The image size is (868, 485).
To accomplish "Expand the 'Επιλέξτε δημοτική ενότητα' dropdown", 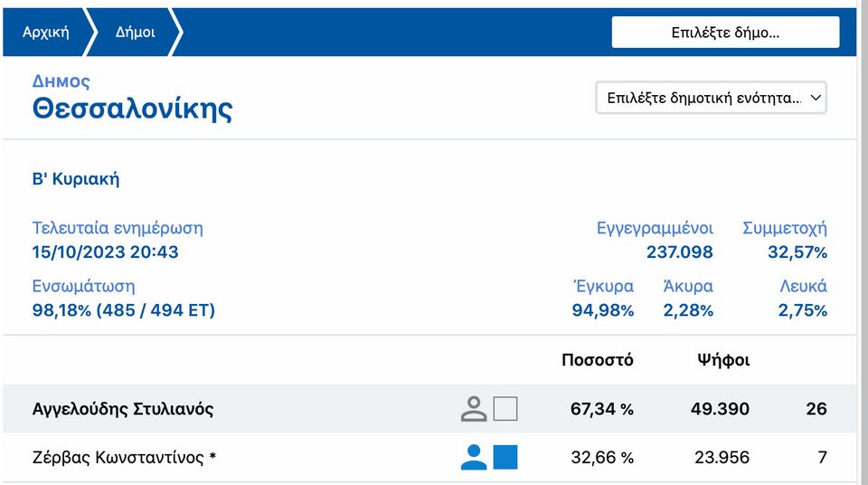I will [x=711, y=98].
